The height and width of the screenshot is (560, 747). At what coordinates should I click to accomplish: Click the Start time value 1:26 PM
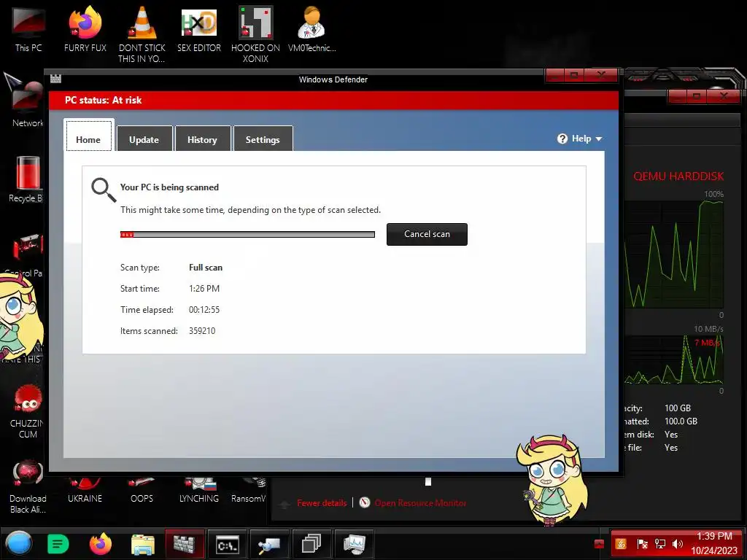click(x=204, y=289)
